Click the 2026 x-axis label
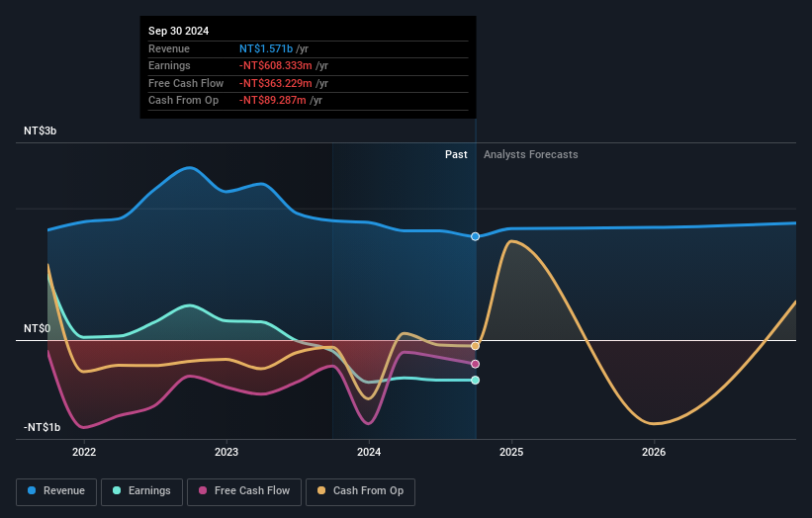 654,452
